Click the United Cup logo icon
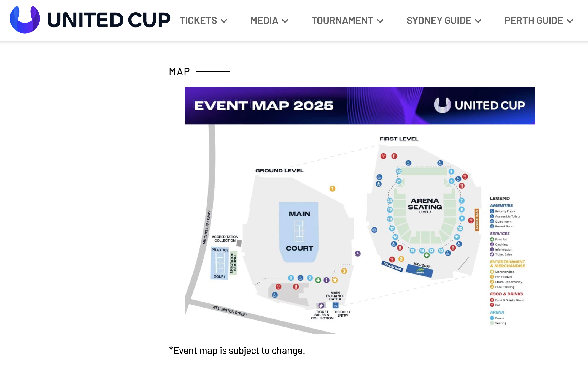This screenshot has height=369, width=588. (25, 20)
